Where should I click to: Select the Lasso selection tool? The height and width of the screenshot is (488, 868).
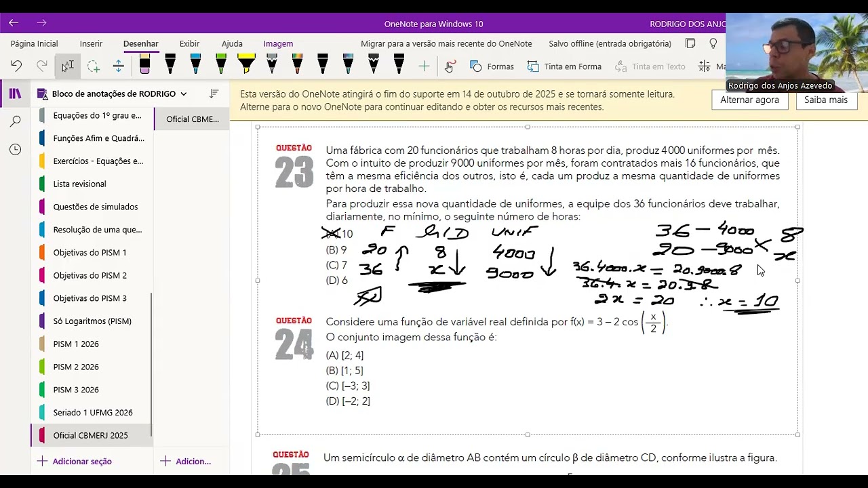click(93, 66)
